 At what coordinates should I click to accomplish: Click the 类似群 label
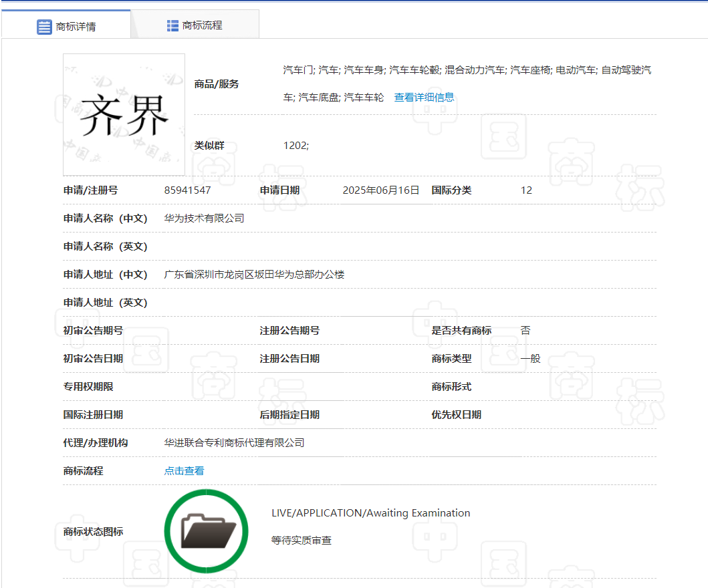coord(209,145)
